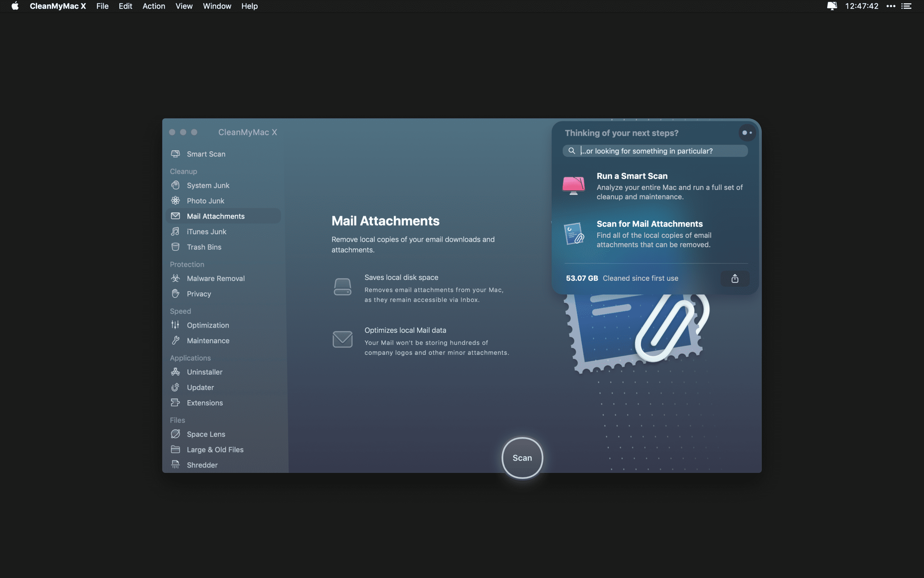Click the share icon beside Cleaned since first use
The width and height of the screenshot is (924, 578).
pyautogui.click(x=735, y=278)
